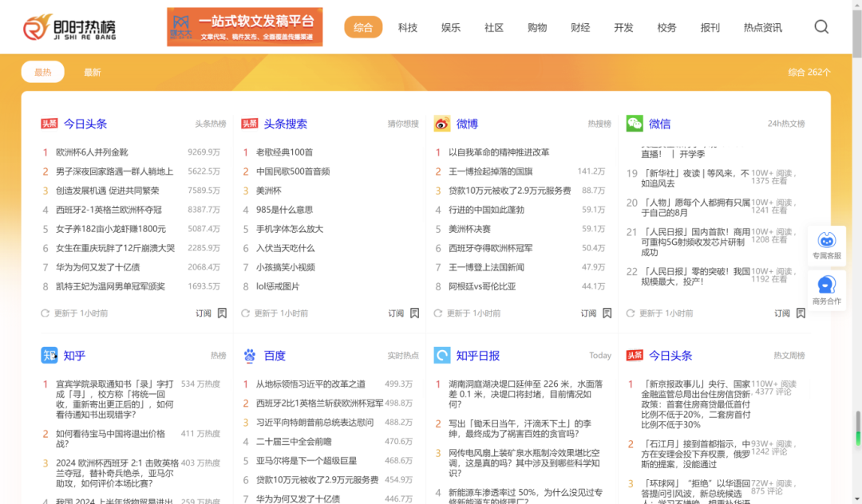Open headline 欧洲杯6人并列金靴
Screen dimensions: 862x504
pyautogui.click(x=92, y=152)
